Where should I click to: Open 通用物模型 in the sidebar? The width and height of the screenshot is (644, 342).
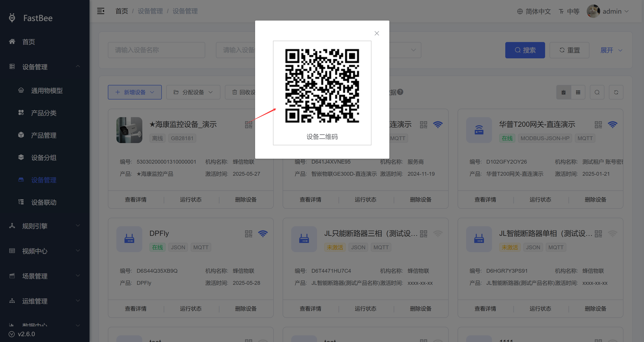click(x=45, y=91)
